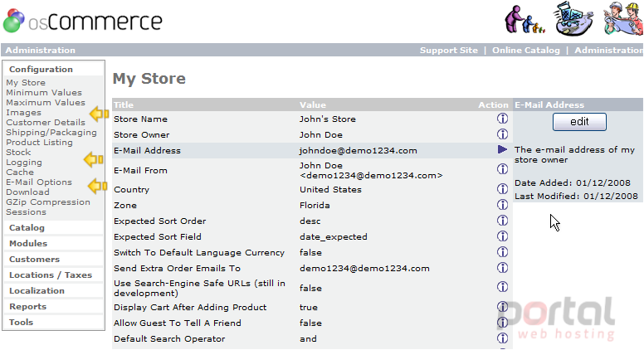Open the Support Site link
This screenshot has width=644, height=350.
[x=448, y=50]
